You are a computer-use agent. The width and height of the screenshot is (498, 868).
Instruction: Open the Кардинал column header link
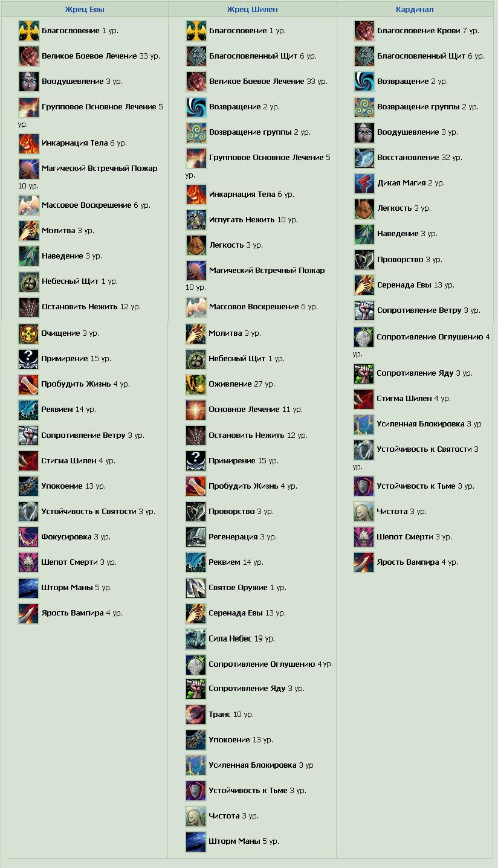tap(415, 10)
